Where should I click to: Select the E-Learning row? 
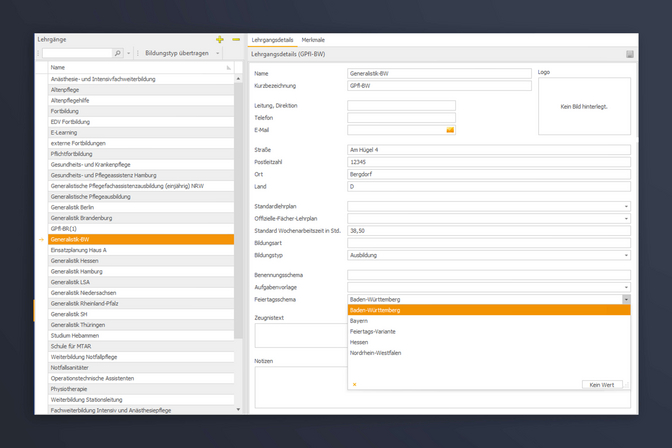(141, 132)
